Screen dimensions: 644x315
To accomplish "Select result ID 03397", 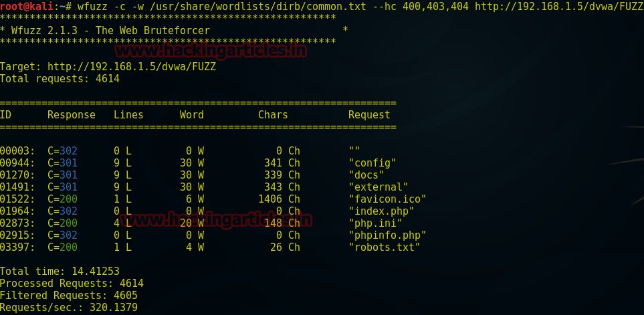I will point(17,247).
